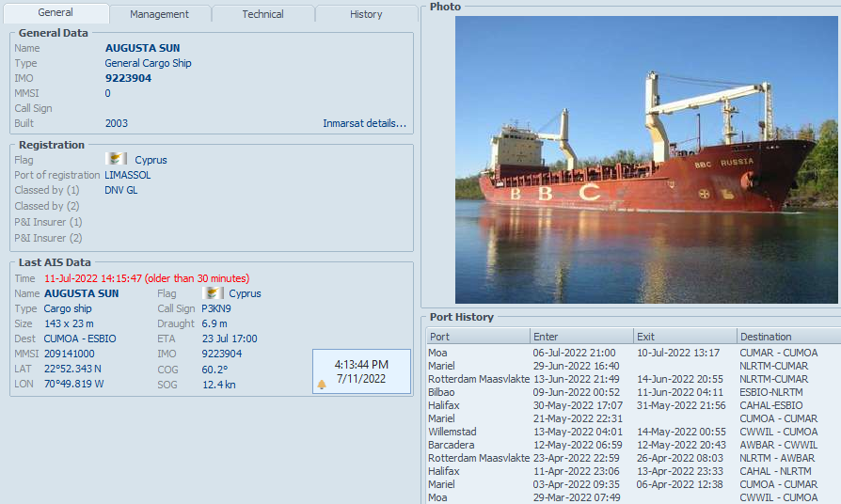841x504 pixels.
Task: Select Rotterdam Maasvlakte row entered 23-Apr-2022
Action: (x=633, y=458)
